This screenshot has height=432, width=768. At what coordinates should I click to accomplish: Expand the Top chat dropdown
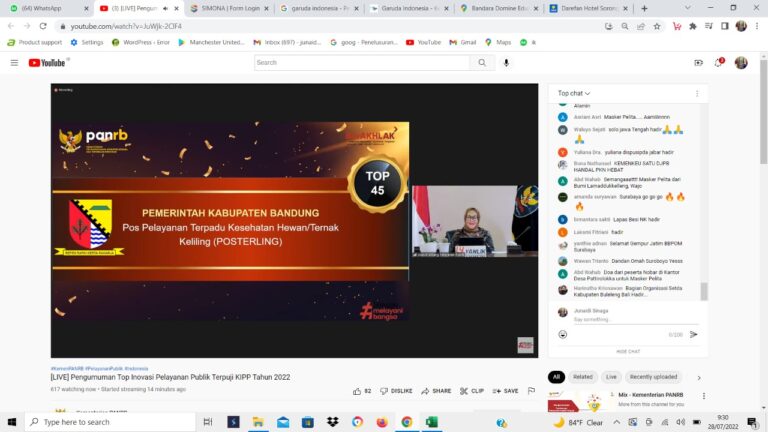[574, 94]
